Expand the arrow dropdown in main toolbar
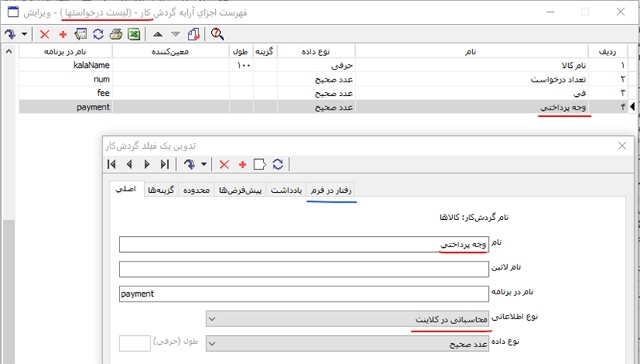This screenshot has height=364, width=640. tap(25, 34)
